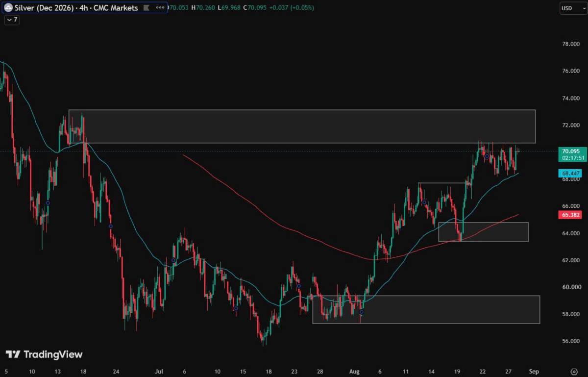Click the 78.000 price axis label
The image size is (588, 377).
coord(571,44)
